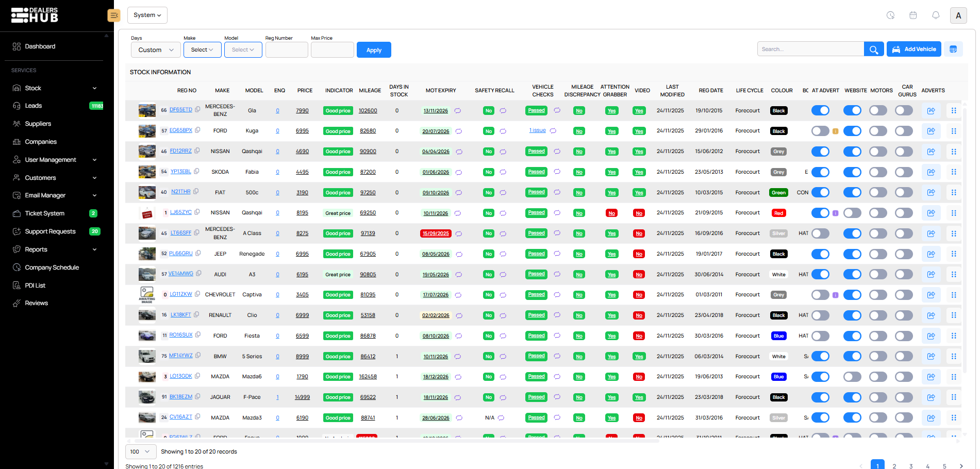Disable Website toggle for DF65ETD row
The image size is (980, 469).
pos(852,110)
